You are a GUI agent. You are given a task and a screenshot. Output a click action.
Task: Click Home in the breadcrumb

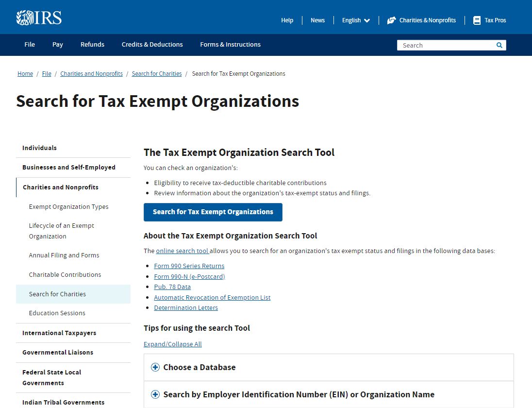25,74
